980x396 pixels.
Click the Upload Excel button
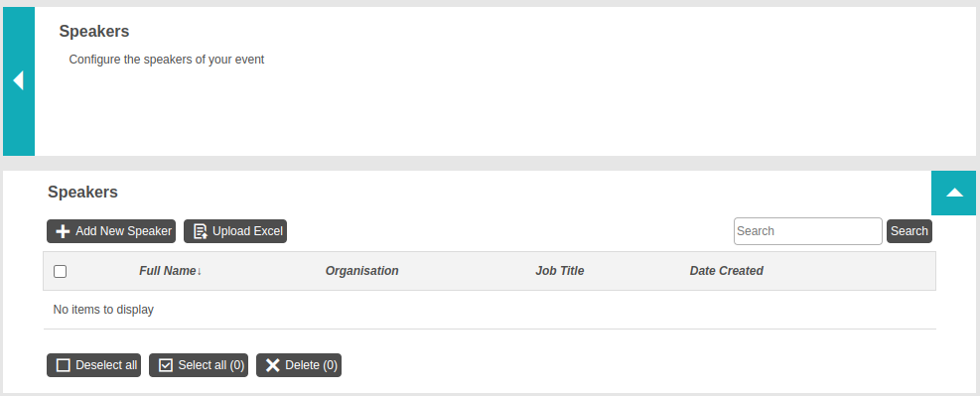click(x=235, y=231)
